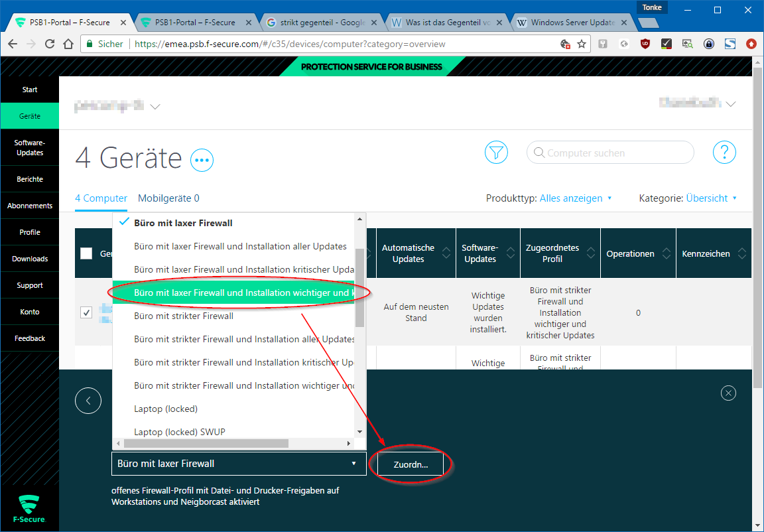
Task: Click the Geräte sidebar item
Action: [x=30, y=116]
